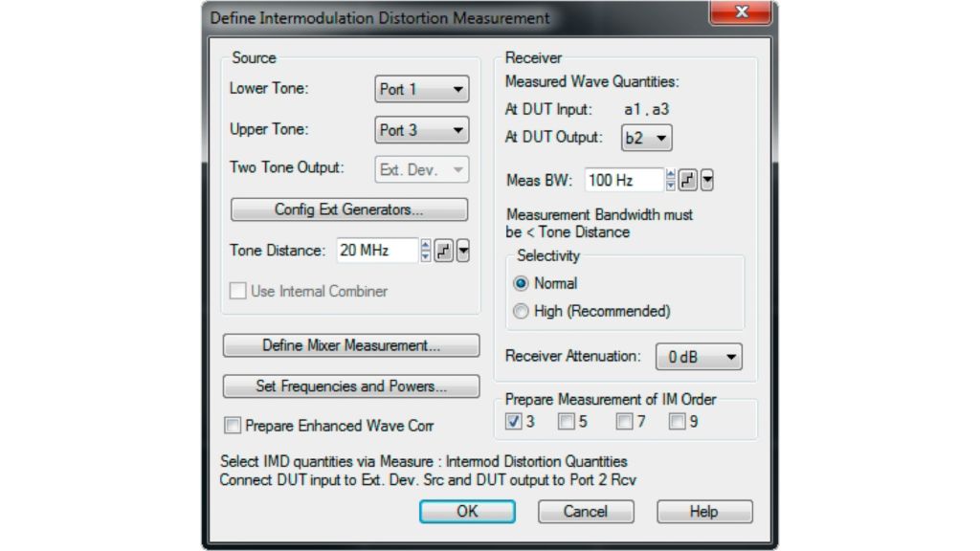This screenshot has height=551, width=980.
Task: Click the step-size icon beside Tone Distance
Action: click(x=444, y=250)
